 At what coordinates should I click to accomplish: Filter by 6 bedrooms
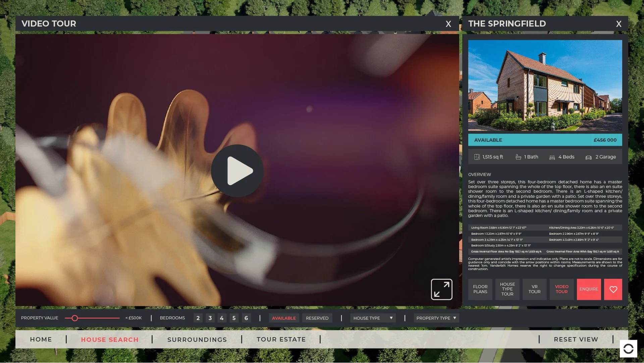coord(246,318)
